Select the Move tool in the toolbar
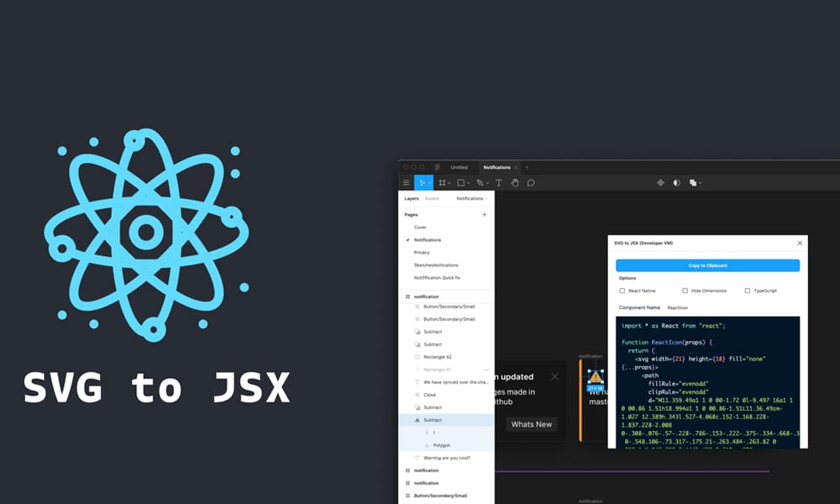The image size is (840, 504). pyautogui.click(x=423, y=182)
